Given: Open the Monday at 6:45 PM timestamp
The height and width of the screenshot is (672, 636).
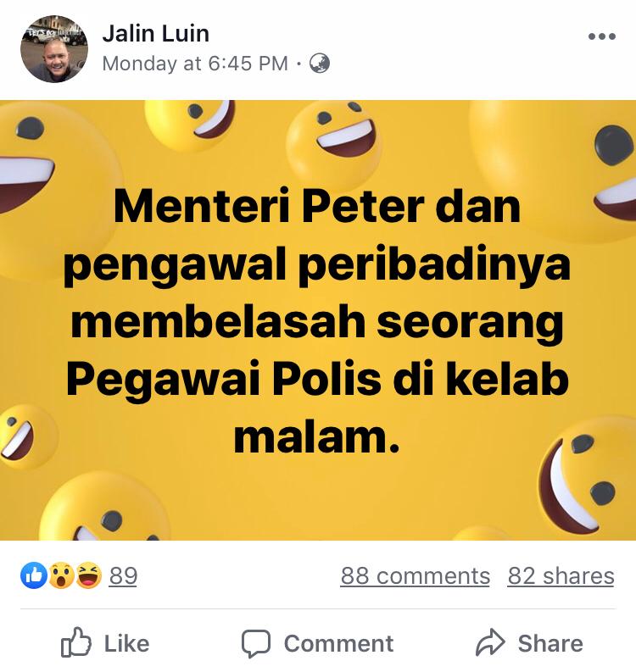Looking at the screenshot, I should coord(195,64).
